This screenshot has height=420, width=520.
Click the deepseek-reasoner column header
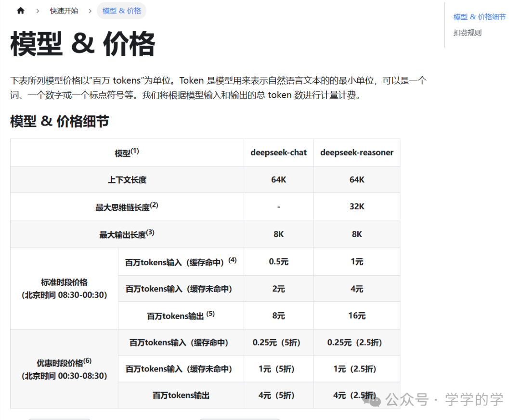click(x=357, y=153)
